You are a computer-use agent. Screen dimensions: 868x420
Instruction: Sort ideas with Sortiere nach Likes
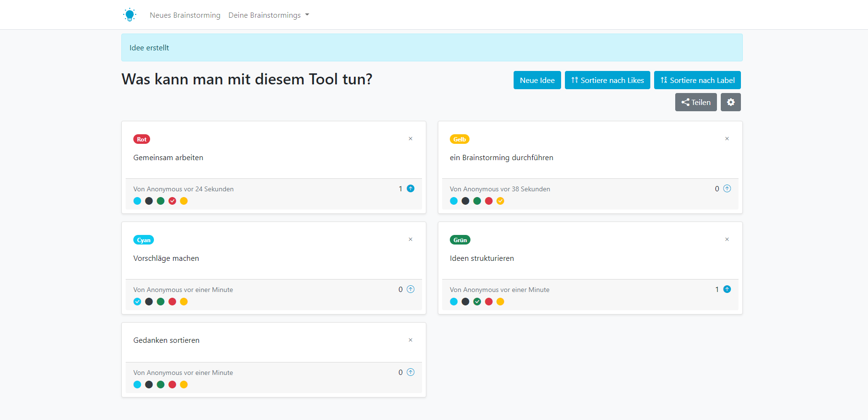(x=608, y=80)
